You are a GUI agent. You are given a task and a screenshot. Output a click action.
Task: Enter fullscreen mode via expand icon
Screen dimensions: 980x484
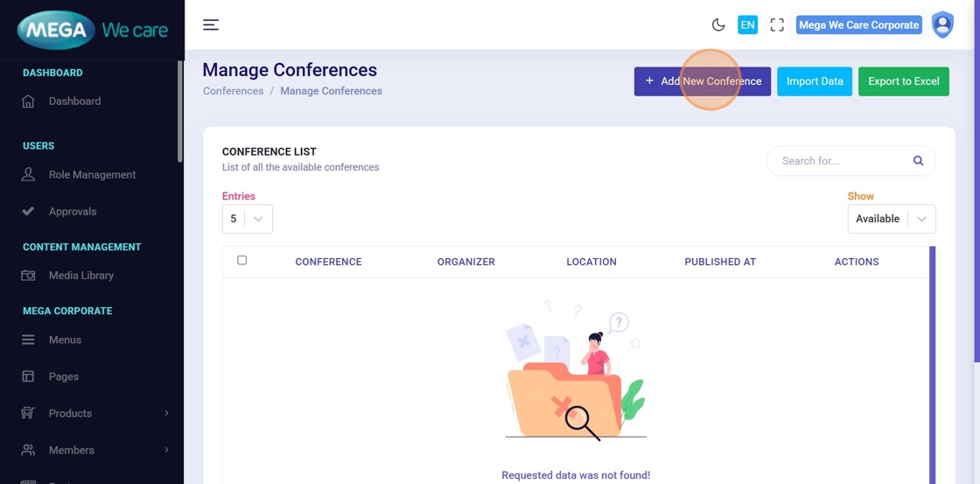[x=777, y=25]
